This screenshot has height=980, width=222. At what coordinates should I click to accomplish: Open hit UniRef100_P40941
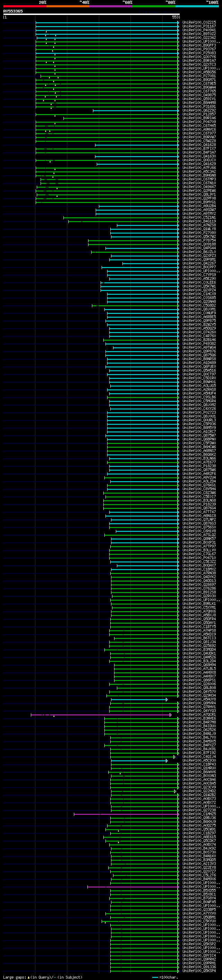point(199,30)
